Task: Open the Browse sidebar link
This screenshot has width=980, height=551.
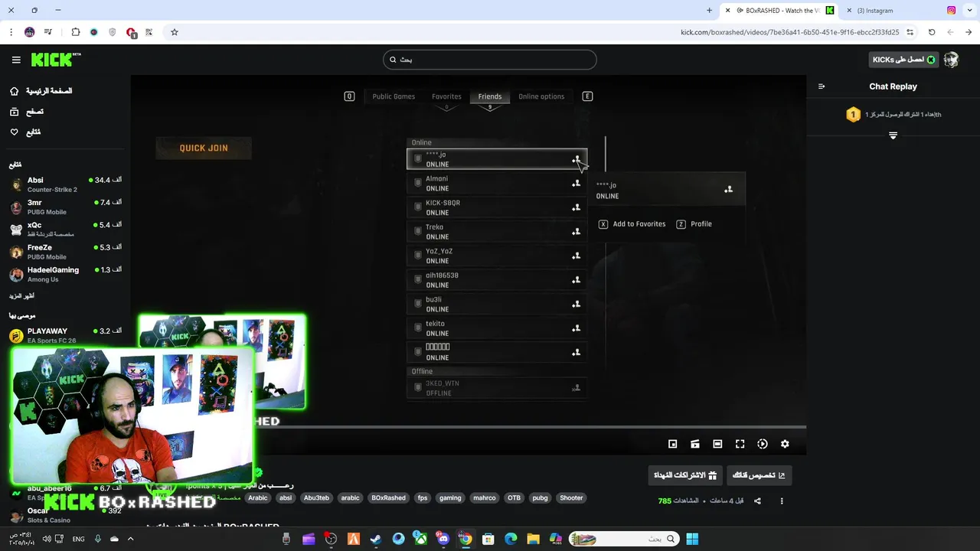Action: tap(27, 112)
